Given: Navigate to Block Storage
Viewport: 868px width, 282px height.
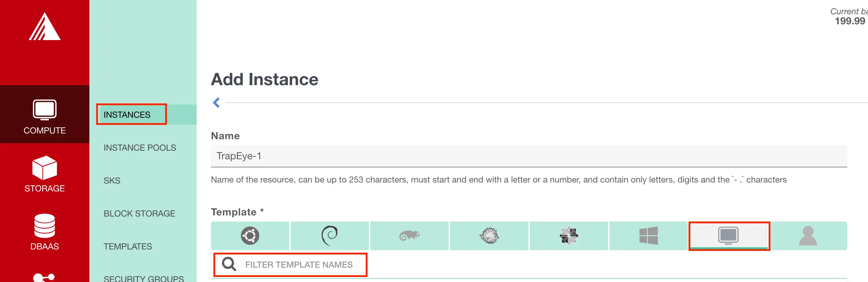Looking at the screenshot, I should pyautogui.click(x=139, y=214).
